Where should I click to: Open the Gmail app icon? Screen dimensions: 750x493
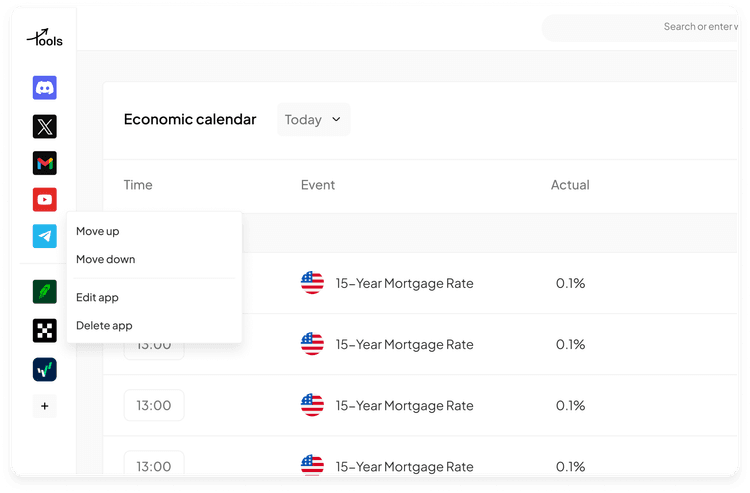44,163
